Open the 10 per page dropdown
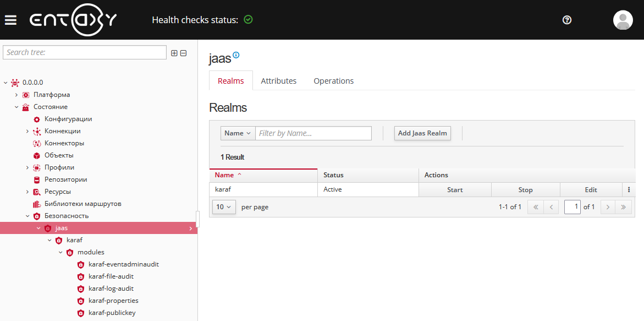The width and height of the screenshot is (644, 321). click(223, 207)
